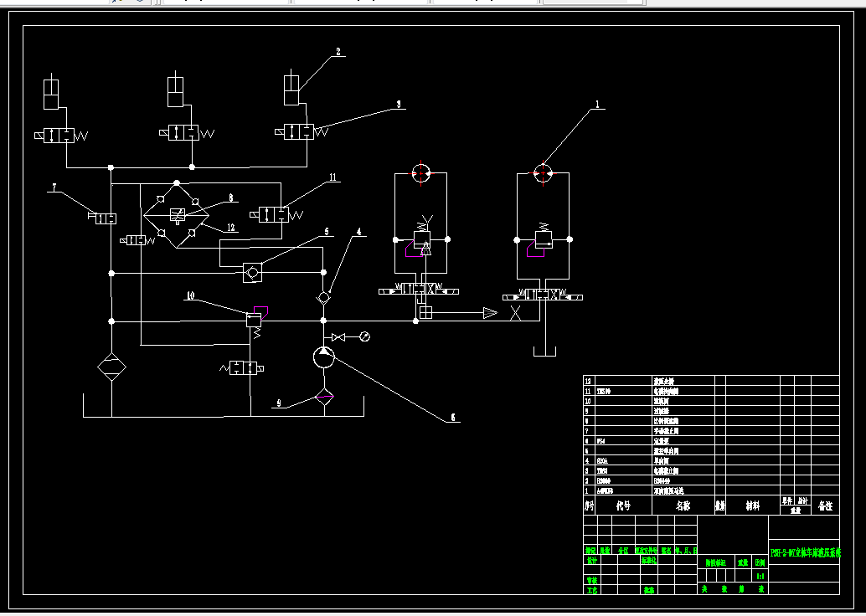Select the balance valve under the left motor
The image size is (866, 616).
point(422,241)
